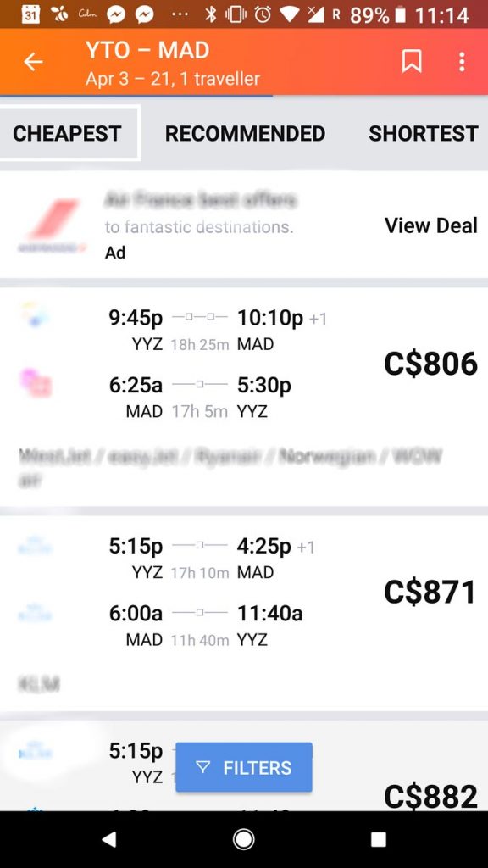The image size is (488, 868).
Task: Select the C$806 flight result
Action: tap(244, 397)
